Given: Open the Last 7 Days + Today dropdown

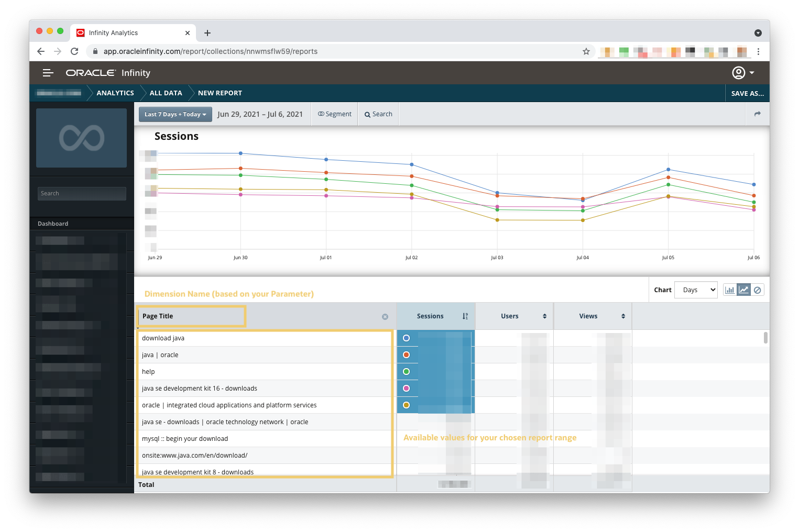Looking at the screenshot, I should (176, 114).
